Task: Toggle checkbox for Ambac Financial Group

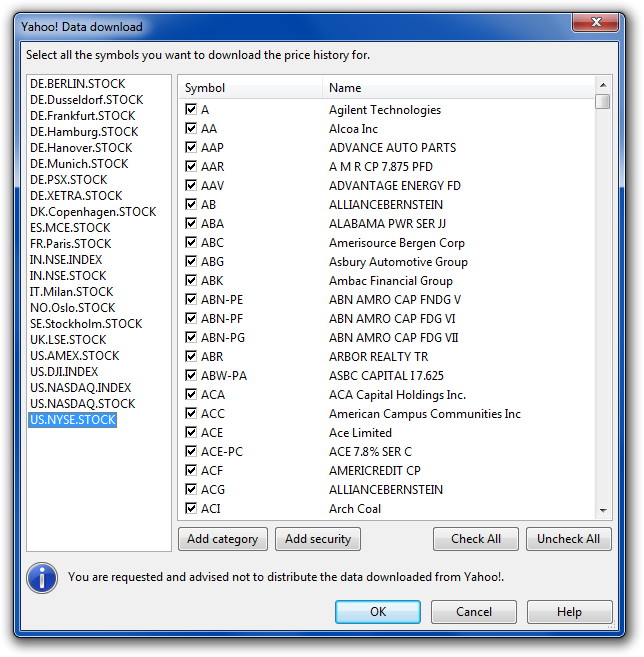Action: click(x=191, y=281)
